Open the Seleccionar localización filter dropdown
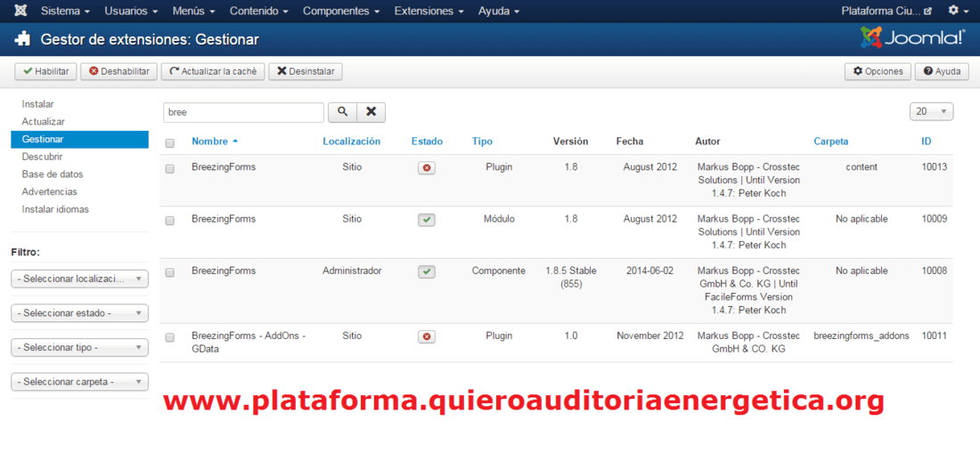Image resolution: width=980 pixels, height=461 pixels. click(x=80, y=279)
